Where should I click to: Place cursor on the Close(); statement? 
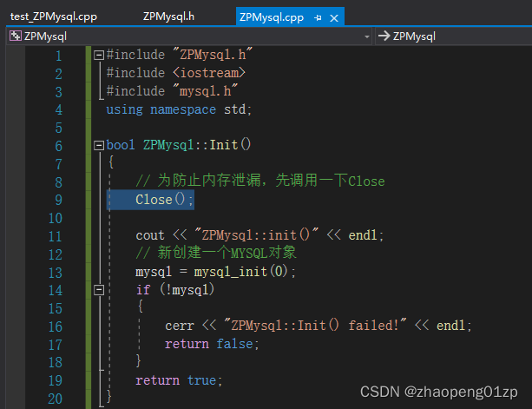(165, 200)
